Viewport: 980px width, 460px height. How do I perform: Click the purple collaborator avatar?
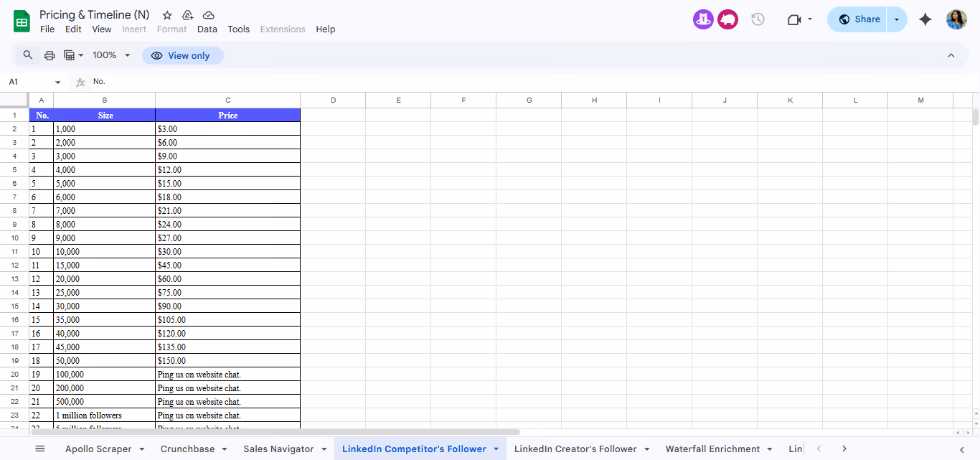[703, 19]
